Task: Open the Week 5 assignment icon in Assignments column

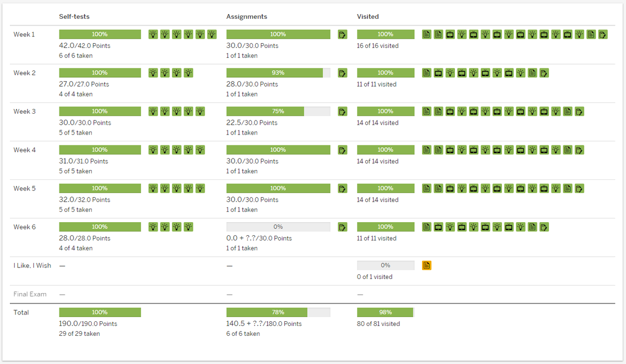Action: (x=342, y=189)
